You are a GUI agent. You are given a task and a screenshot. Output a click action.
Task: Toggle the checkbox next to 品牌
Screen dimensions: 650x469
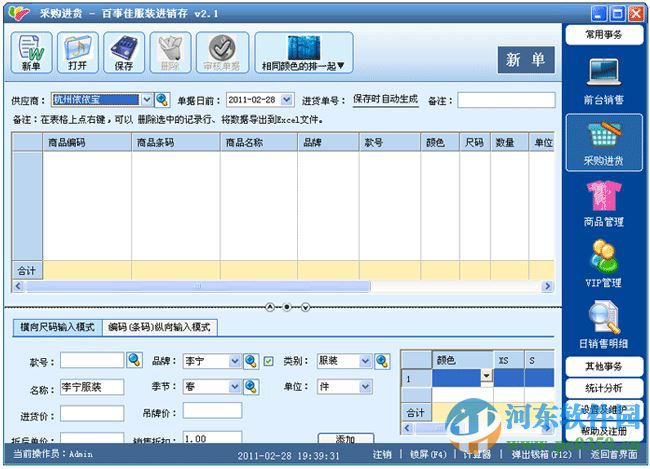[269, 361]
